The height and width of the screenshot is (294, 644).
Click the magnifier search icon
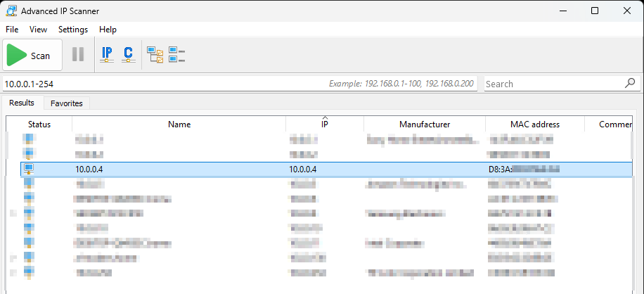630,83
